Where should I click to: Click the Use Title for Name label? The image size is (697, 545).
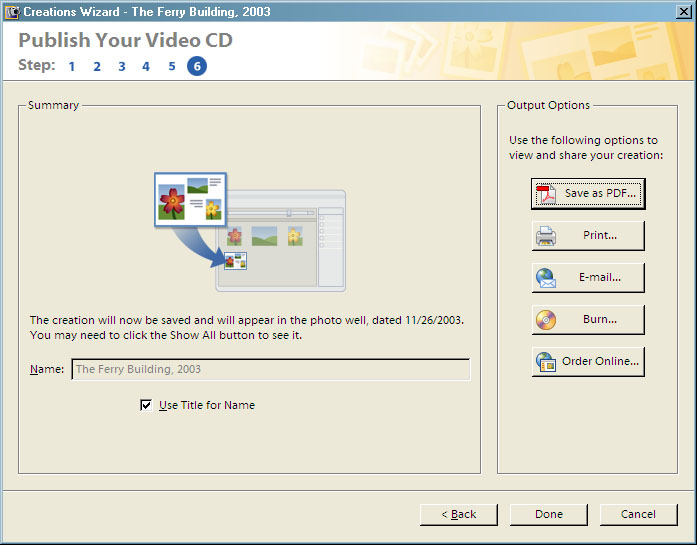(x=207, y=405)
